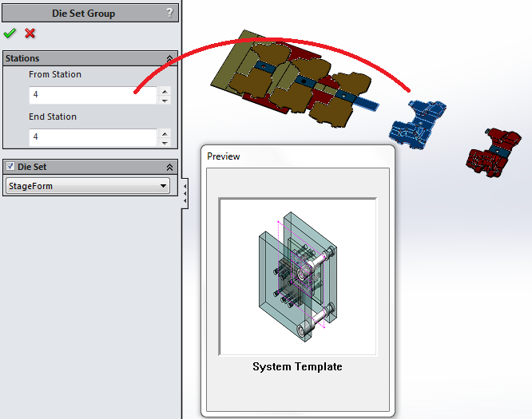The height and width of the screenshot is (419, 532).
Task: Decrease End Station value with down arrow
Action: [165, 142]
